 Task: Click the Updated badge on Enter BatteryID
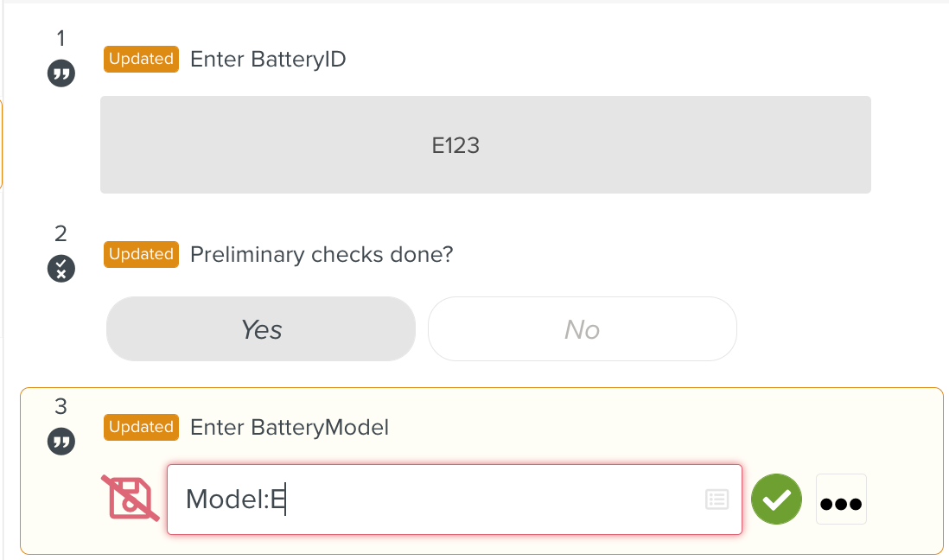[x=141, y=59]
